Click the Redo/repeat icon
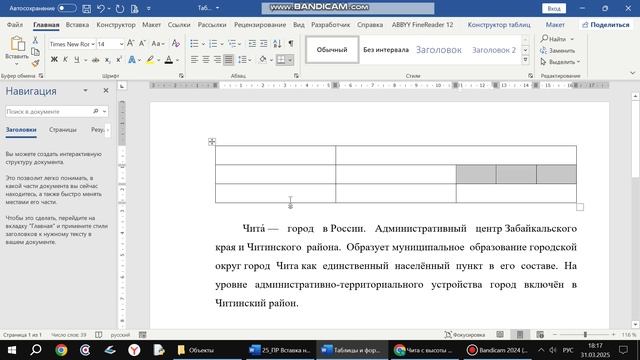 120,8
